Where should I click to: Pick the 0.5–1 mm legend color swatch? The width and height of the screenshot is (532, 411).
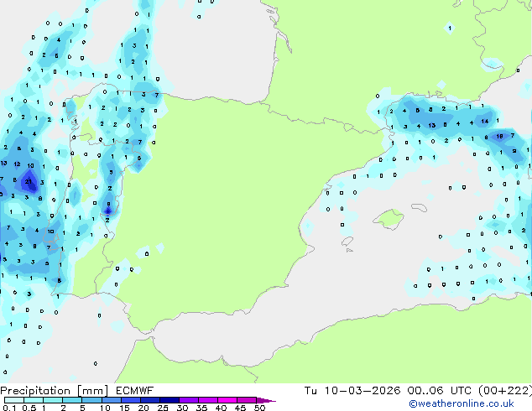(34, 400)
